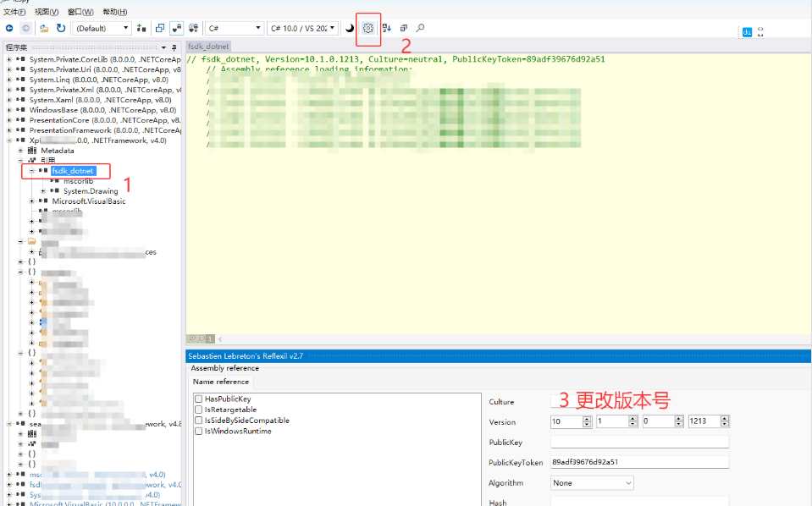Viewport: 812px width, 506px height.
Task: Select the Name reference tab
Action: [x=221, y=382]
